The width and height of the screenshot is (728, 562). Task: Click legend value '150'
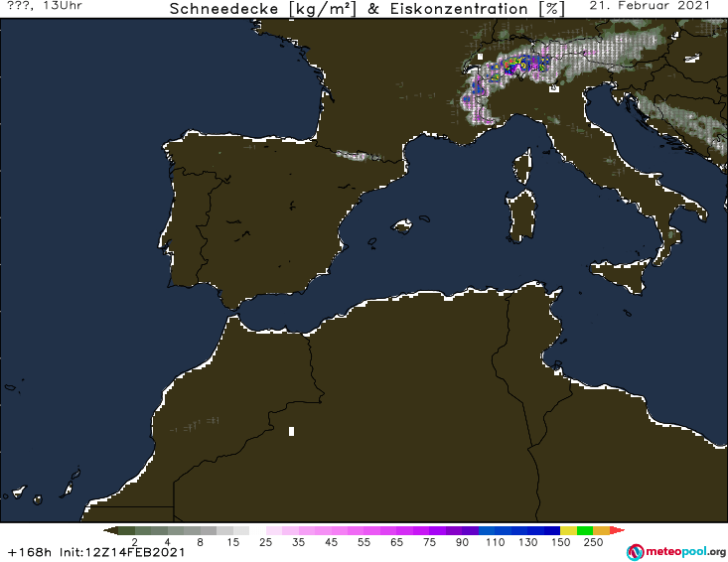click(560, 542)
